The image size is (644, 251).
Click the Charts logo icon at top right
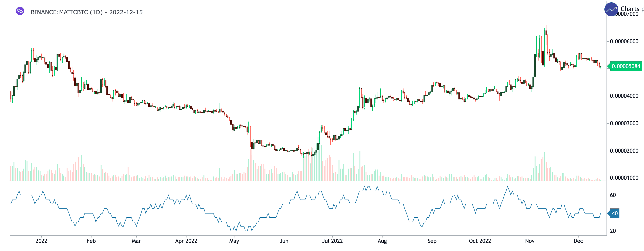click(x=611, y=10)
